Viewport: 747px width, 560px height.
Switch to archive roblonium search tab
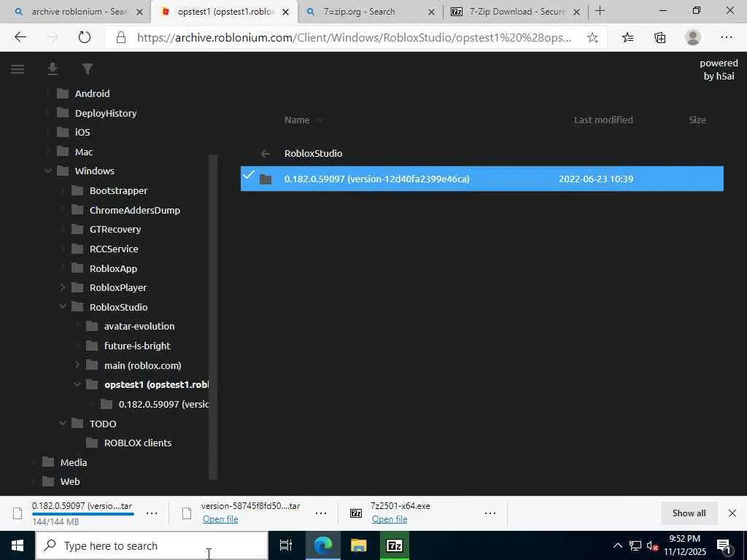pos(79,12)
